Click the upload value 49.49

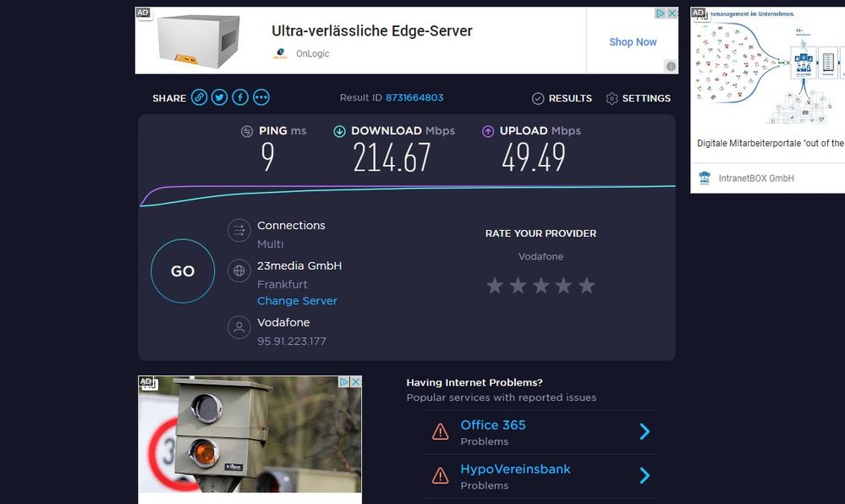[534, 158]
